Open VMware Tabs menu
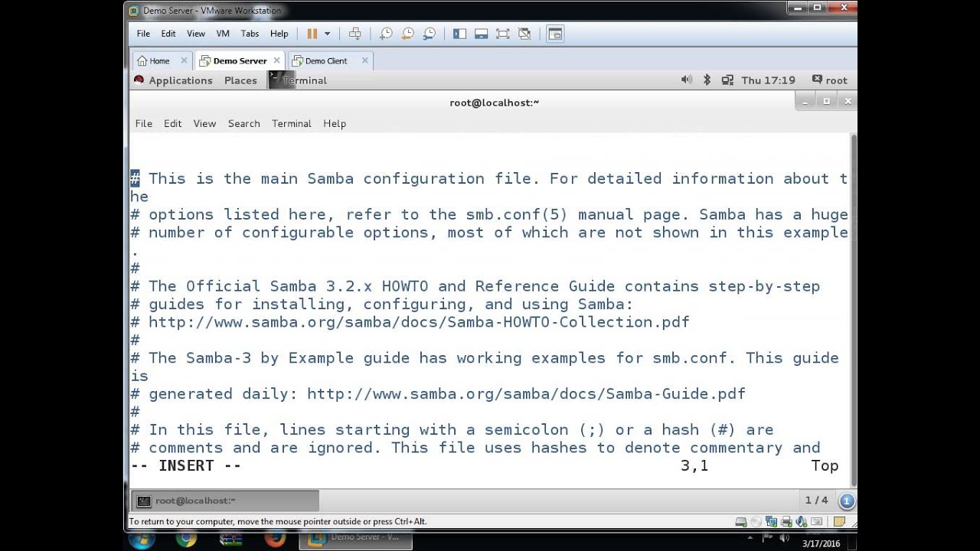 click(x=250, y=34)
